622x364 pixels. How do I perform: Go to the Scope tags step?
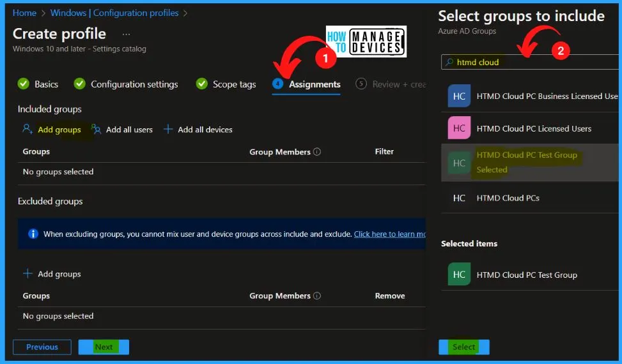(234, 84)
